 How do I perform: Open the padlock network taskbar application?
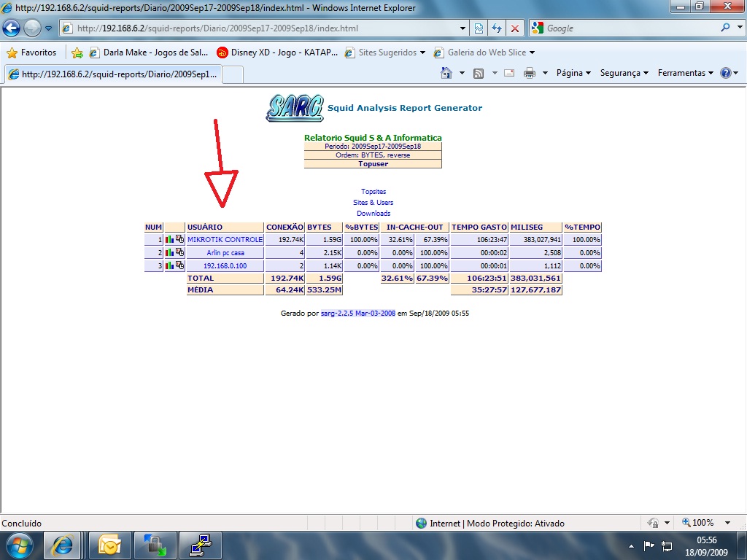(155, 545)
